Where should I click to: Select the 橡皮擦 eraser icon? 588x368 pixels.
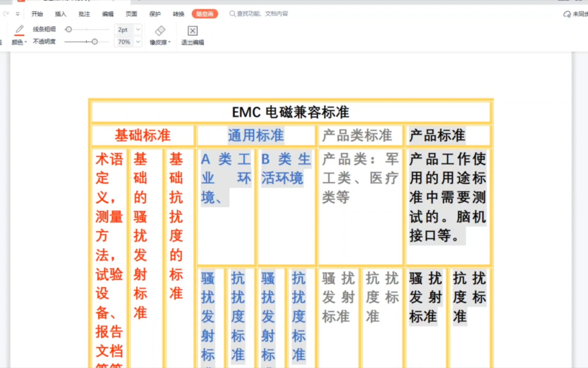(x=160, y=31)
